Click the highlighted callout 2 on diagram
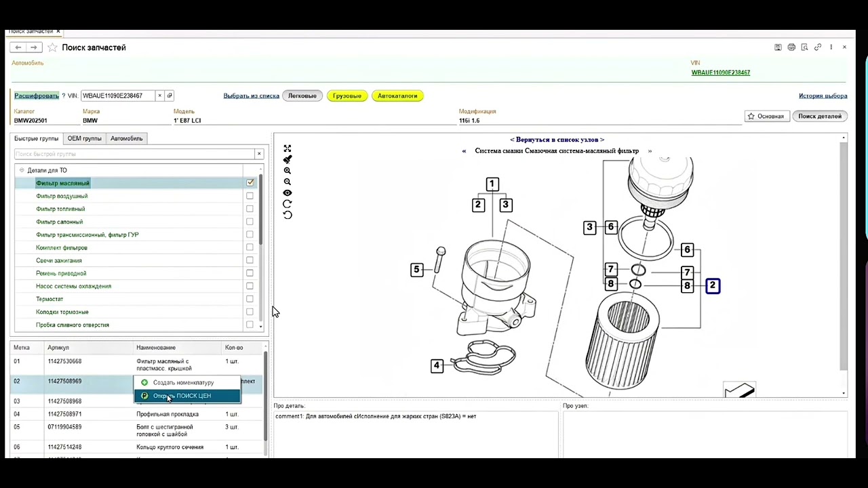The width and height of the screenshot is (868, 488). [713, 286]
